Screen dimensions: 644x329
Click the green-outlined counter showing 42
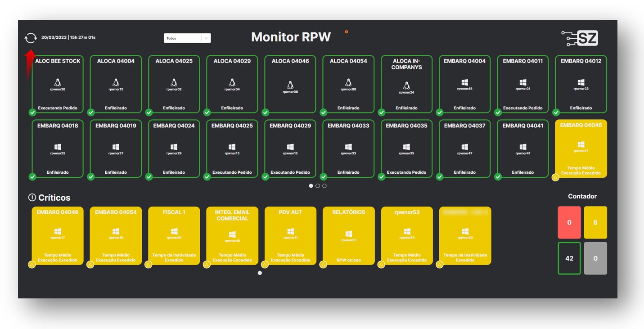click(569, 258)
